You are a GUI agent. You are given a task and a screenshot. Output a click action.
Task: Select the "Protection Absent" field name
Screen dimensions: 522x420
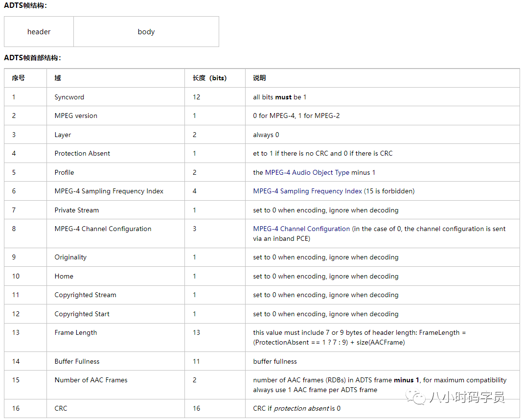pos(82,153)
